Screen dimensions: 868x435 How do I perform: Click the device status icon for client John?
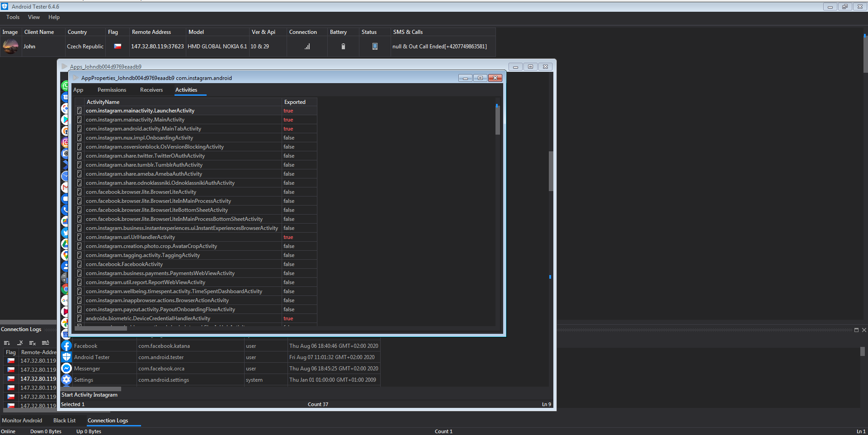point(375,47)
